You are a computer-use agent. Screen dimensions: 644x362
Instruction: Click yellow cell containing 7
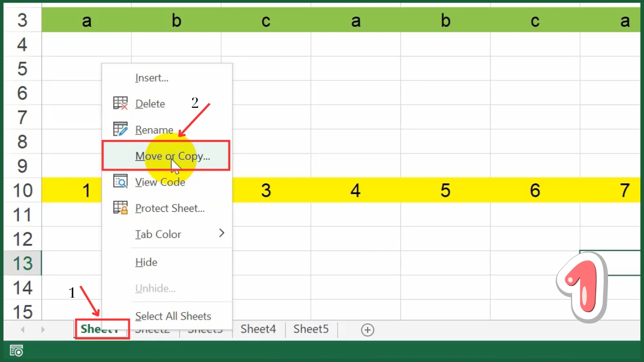pyautogui.click(x=611, y=190)
